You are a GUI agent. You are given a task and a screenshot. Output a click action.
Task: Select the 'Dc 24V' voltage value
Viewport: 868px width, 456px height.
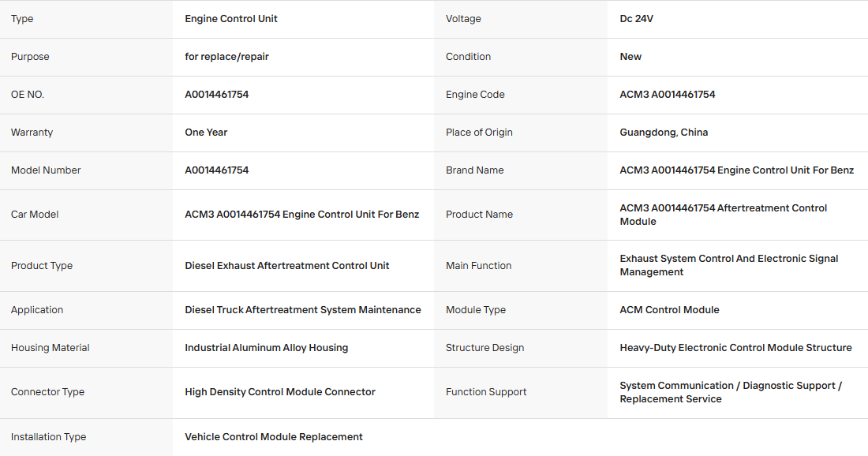click(636, 19)
